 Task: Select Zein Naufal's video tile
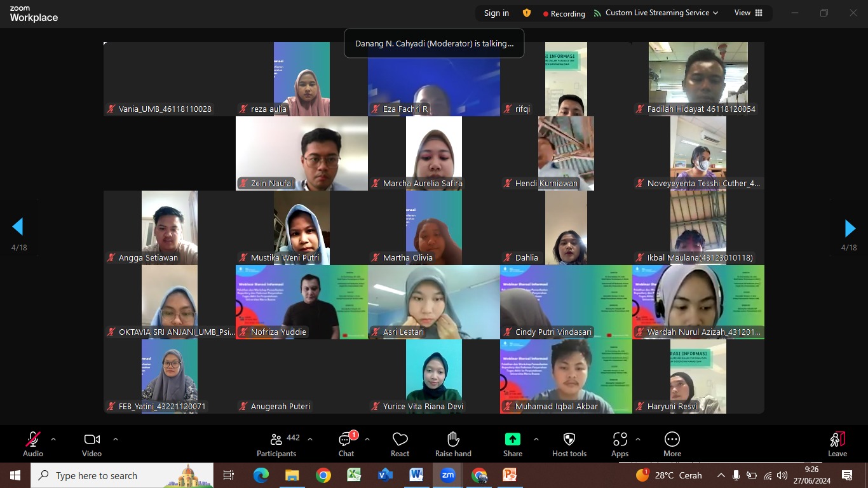click(302, 153)
